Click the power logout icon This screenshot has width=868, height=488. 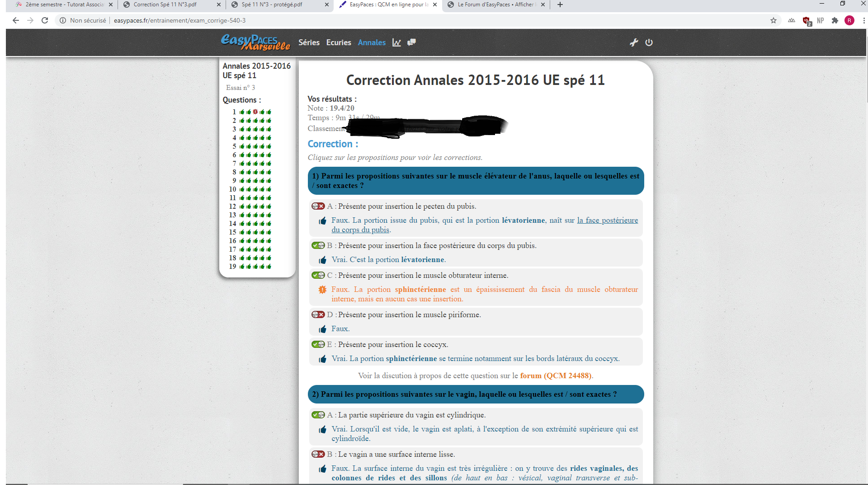tap(649, 42)
